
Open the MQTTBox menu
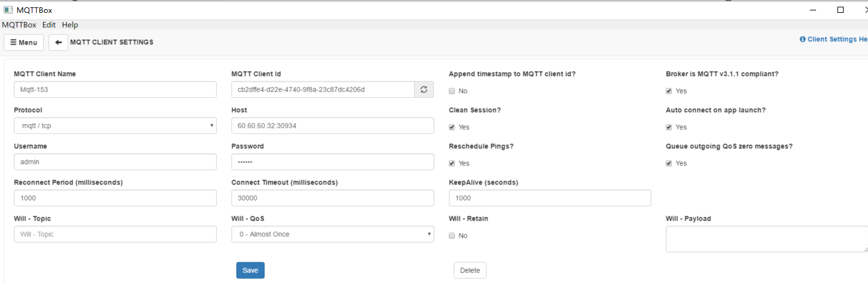coord(19,25)
